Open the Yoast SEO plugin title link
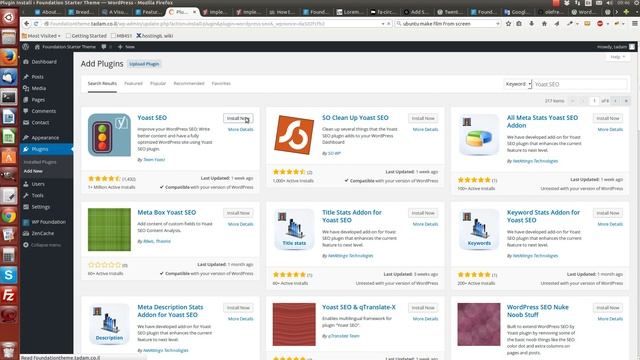Screen dimensions: 640x360 tap(152, 118)
